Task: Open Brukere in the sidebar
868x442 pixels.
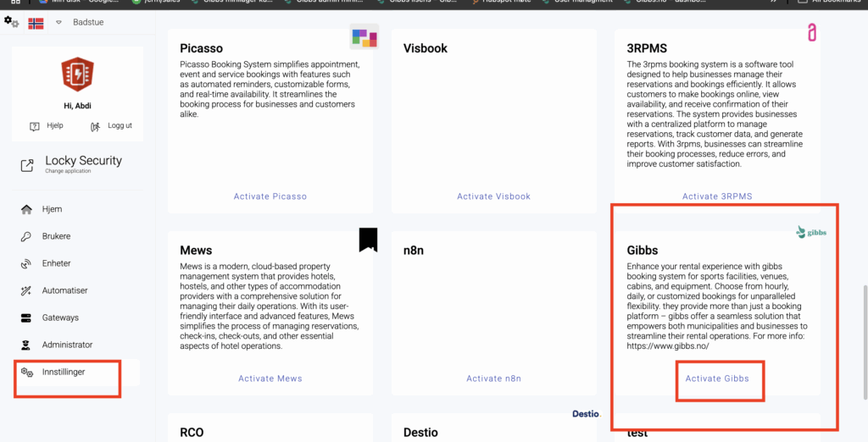Action: pyautogui.click(x=56, y=236)
